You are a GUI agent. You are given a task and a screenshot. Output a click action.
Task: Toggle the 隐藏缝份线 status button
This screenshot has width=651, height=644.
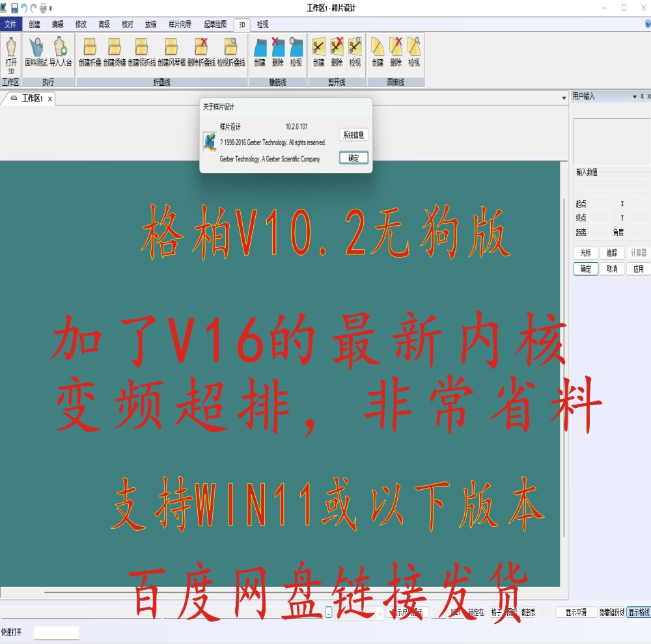click(x=612, y=612)
